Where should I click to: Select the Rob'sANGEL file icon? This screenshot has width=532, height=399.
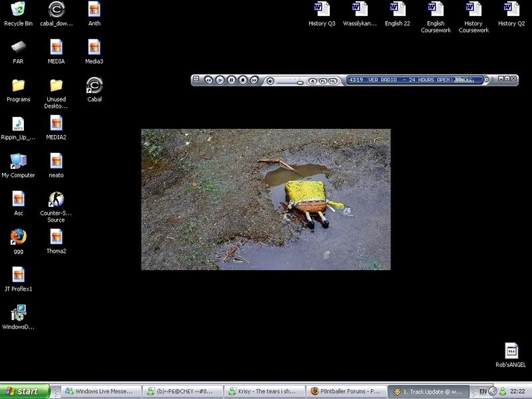511,355
